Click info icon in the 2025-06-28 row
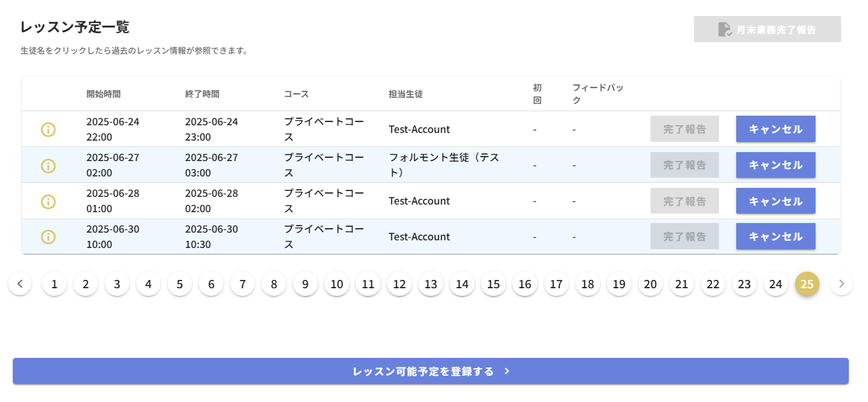Image resolution: width=868 pixels, height=402 pixels. 48,201
